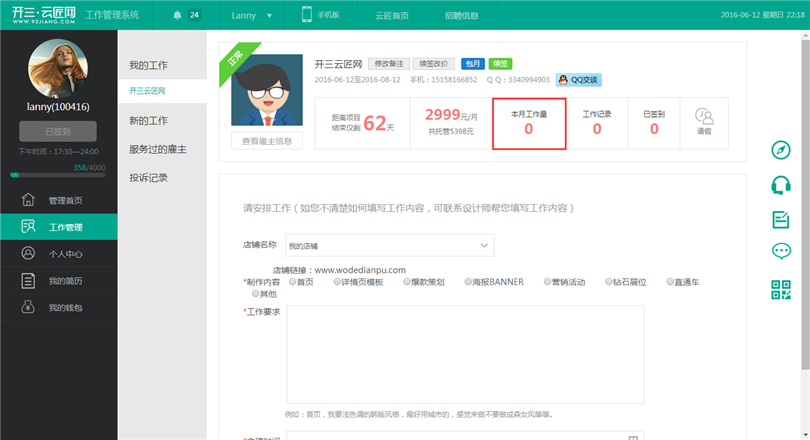Open 招聘信息 in top bar
Screen dimensions: 810x440
[461, 15]
